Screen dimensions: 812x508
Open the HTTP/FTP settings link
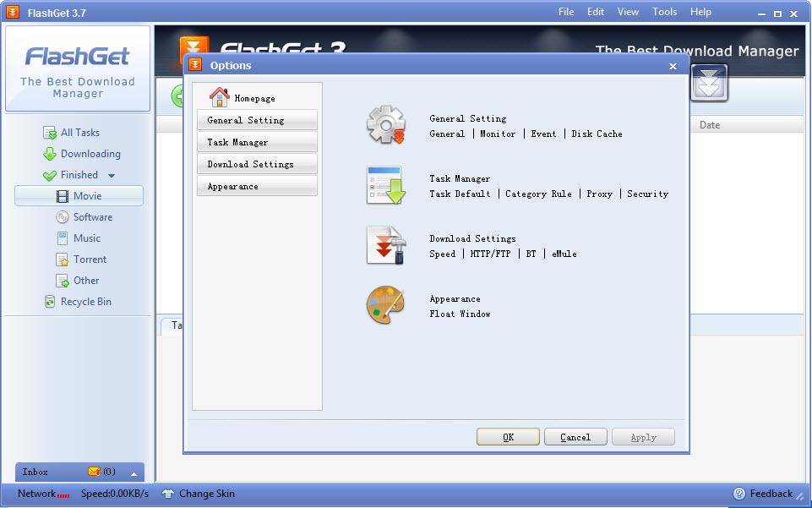(490, 254)
